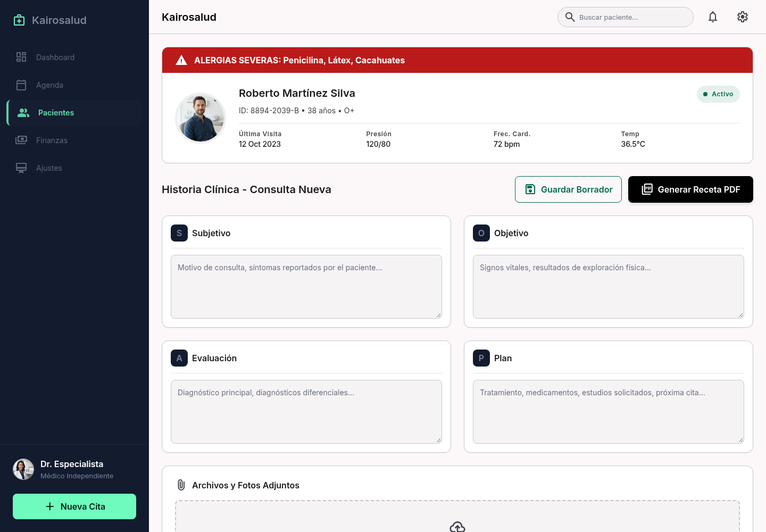The width and height of the screenshot is (766, 532).
Task: Click the Historia Clínica - Consulta Nueva heading
Action: pyautogui.click(x=246, y=189)
